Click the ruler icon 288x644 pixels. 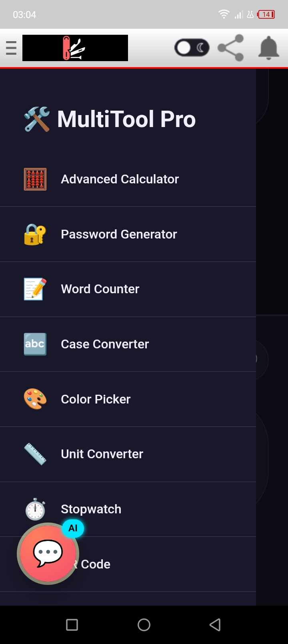tap(35, 454)
